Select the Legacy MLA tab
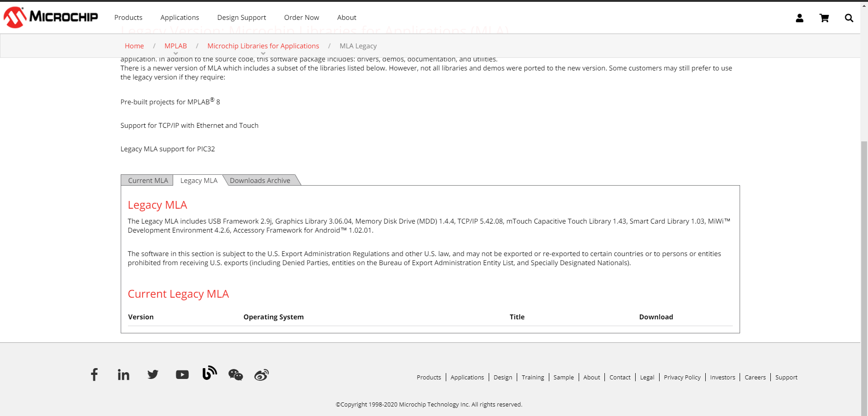The width and height of the screenshot is (868, 416). (199, 180)
